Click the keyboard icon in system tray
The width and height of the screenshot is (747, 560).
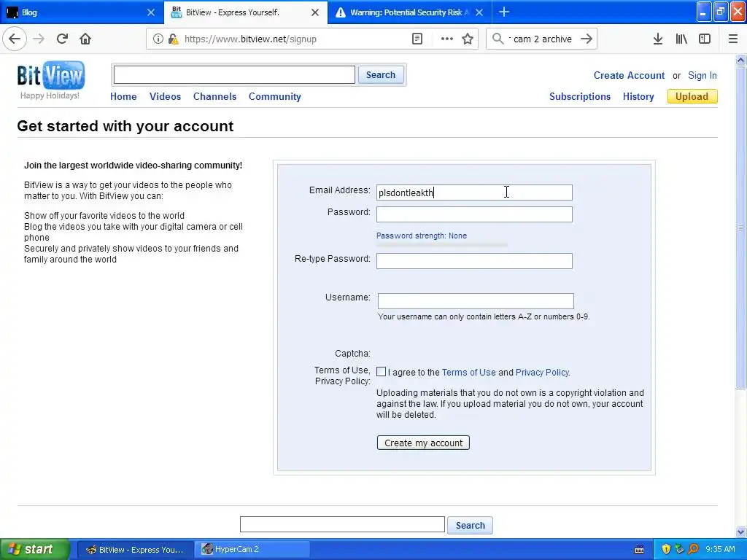tap(639, 550)
